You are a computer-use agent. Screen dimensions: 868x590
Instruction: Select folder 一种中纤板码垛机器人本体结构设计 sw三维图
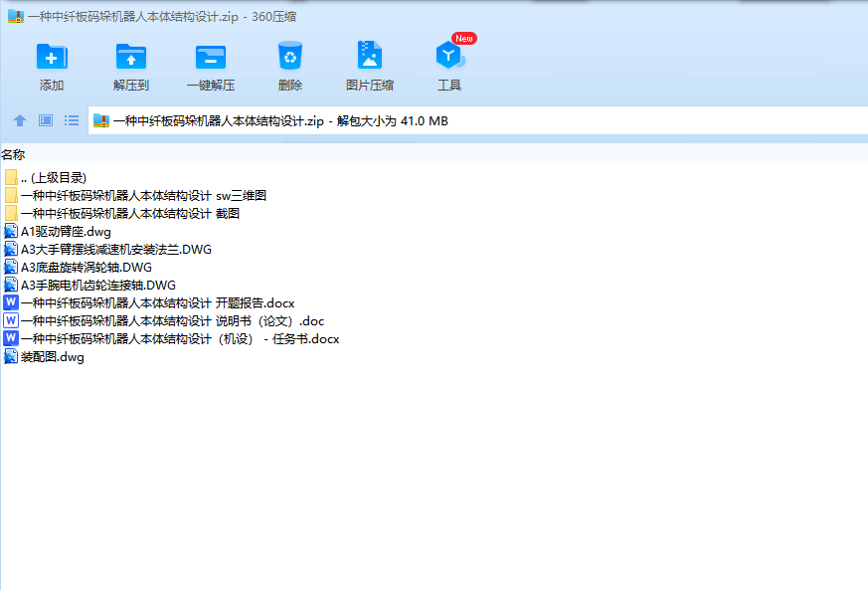pyautogui.click(x=135, y=196)
